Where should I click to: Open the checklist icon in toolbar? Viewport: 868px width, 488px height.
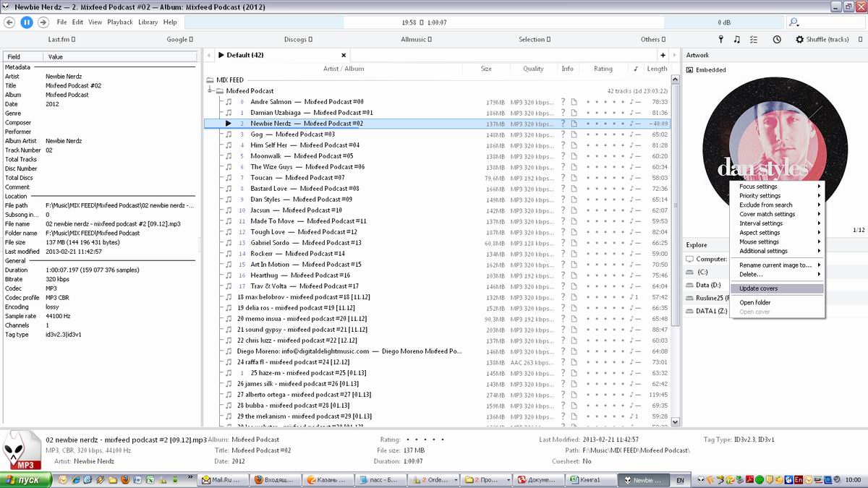pyautogui.click(x=754, y=40)
